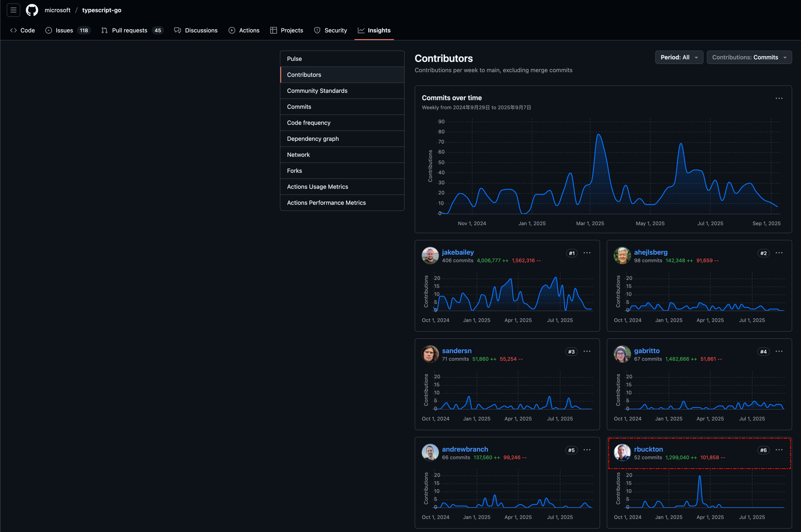Click jakebailey's 406 commits link
This screenshot has width=801, height=532.
(457, 260)
